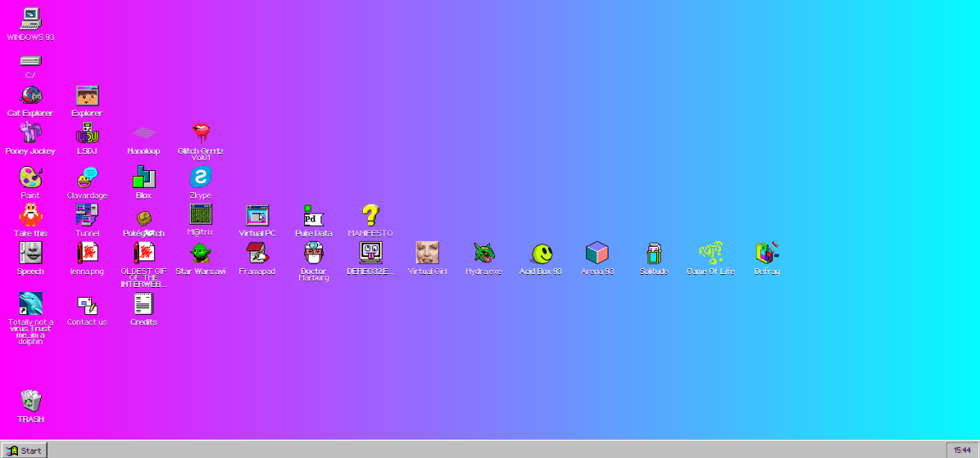Open the Credits document icon
This screenshot has width=980, height=458.
[x=143, y=304]
